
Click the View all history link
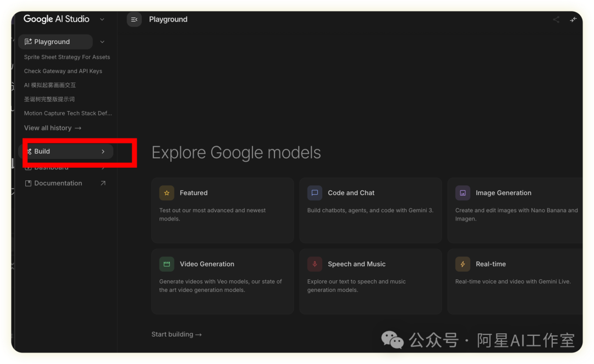[52, 128]
